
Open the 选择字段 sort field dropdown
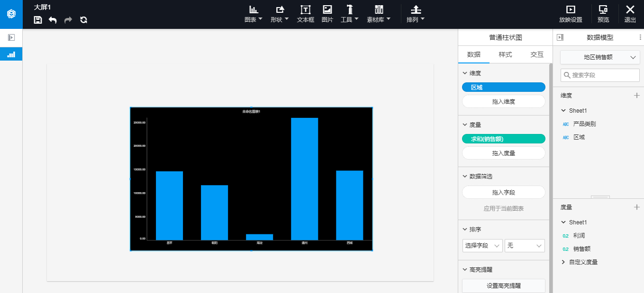tap(482, 246)
